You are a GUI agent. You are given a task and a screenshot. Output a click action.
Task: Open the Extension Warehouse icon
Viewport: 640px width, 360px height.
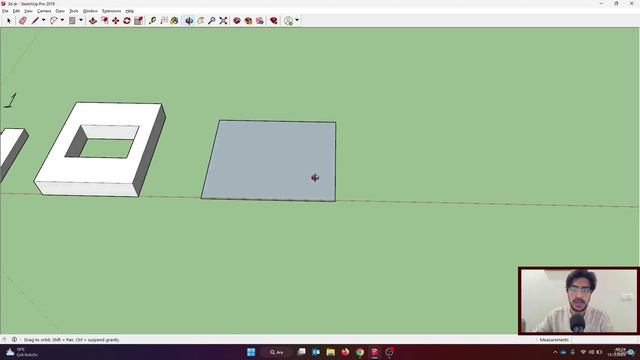click(248, 20)
